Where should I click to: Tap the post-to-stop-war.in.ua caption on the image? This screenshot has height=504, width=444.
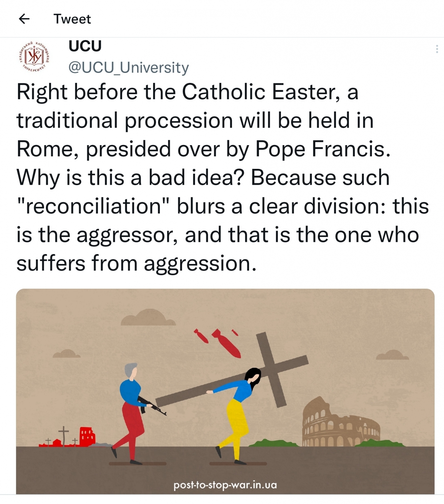pyautogui.click(x=225, y=485)
